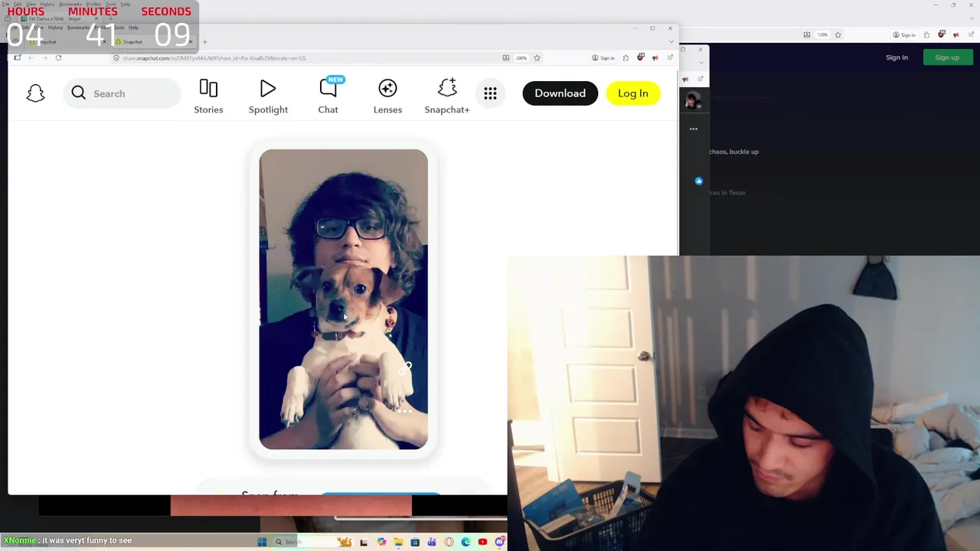Reset the 200% zoom indicator

click(x=521, y=58)
